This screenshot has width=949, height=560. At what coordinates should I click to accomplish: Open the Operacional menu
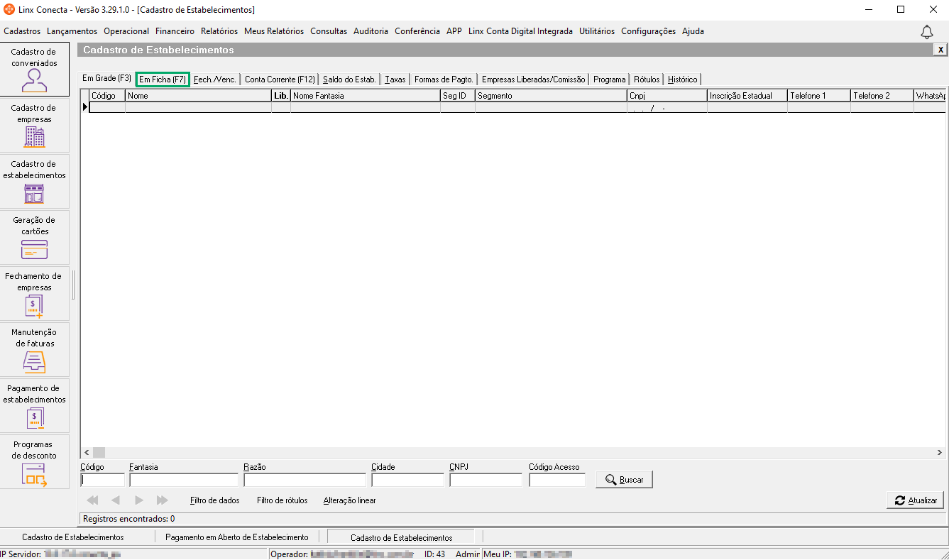(x=126, y=31)
